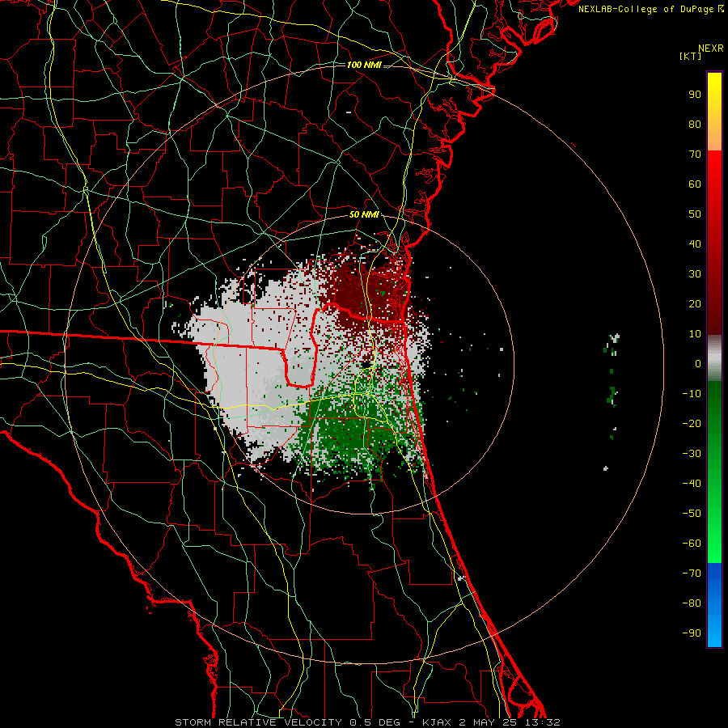728x728 pixels.
Task: Click the 90 value on velocity scale
Action: pos(695,95)
